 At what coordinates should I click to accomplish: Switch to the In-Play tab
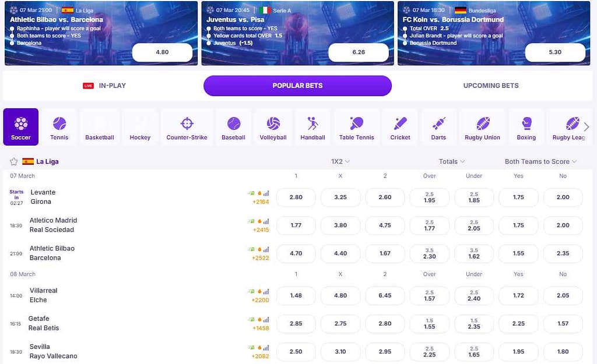pos(105,86)
